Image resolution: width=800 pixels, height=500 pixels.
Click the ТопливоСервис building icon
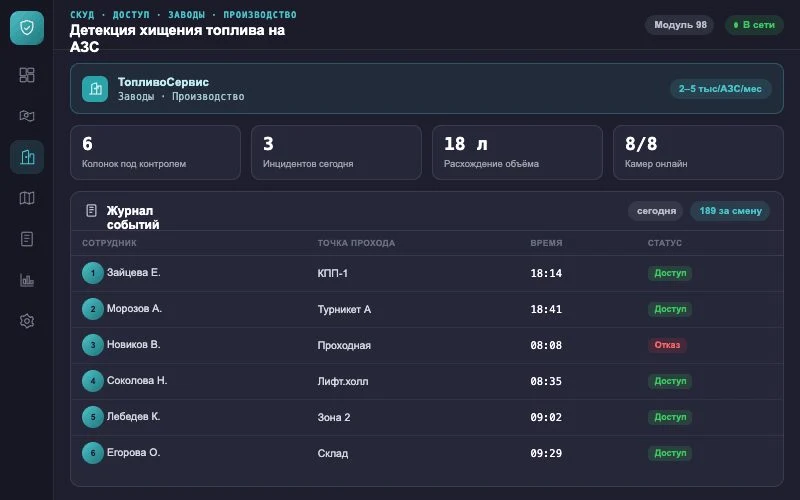pyautogui.click(x=95, y=89)
